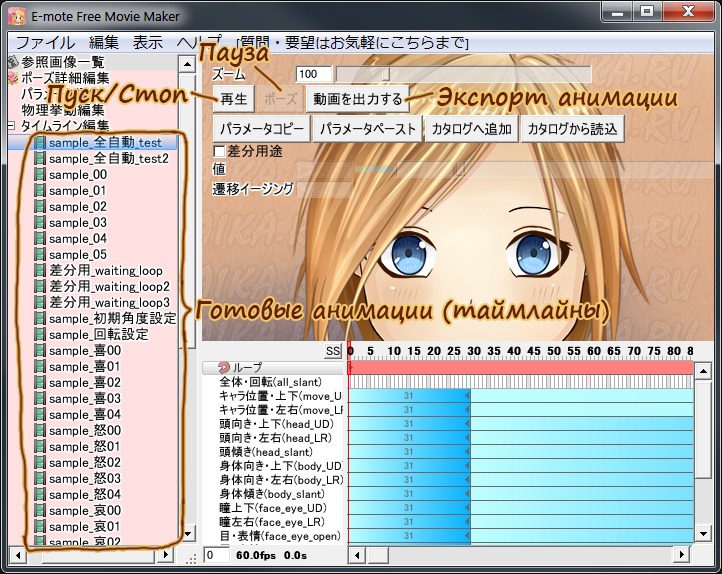Click film icon of sample_怒00
This screenshot has width=722, height=574.
[40, 431]
